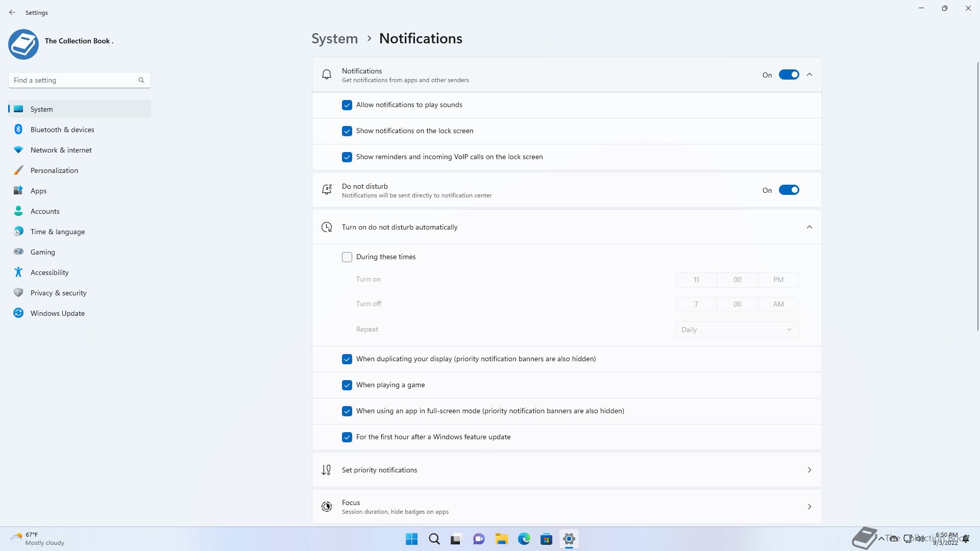Disable the Do not disturb toggle
Screen dimensions: 980x551
pyautogui.click(x=789, y=190)
